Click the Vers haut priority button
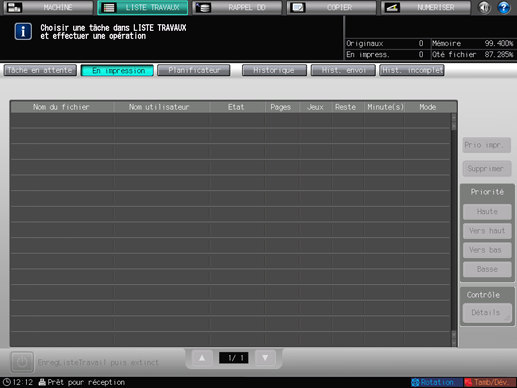This screenshot has width=517, height=388. 487,231
